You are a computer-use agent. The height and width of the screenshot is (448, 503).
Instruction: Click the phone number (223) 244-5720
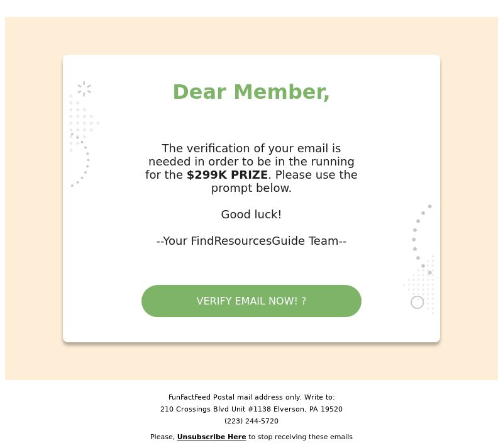coord(251,421)
